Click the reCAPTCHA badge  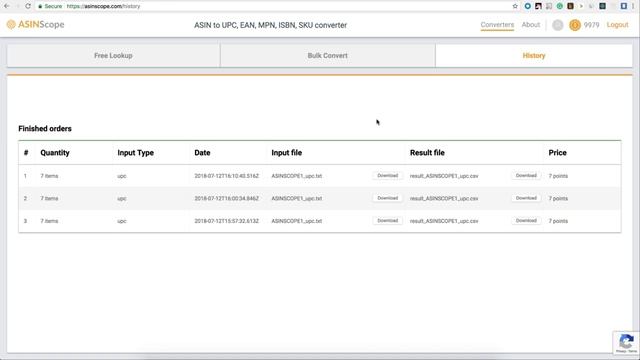[626, 342]
